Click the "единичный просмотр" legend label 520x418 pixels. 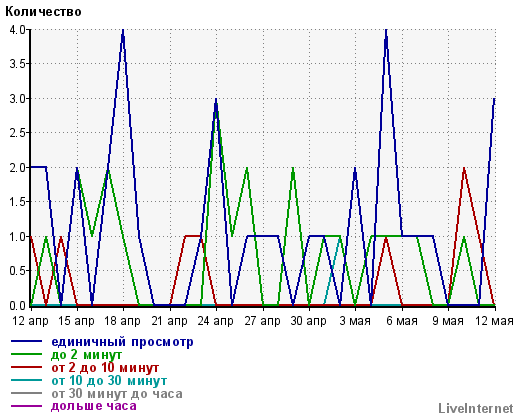(x=122, y=342)
